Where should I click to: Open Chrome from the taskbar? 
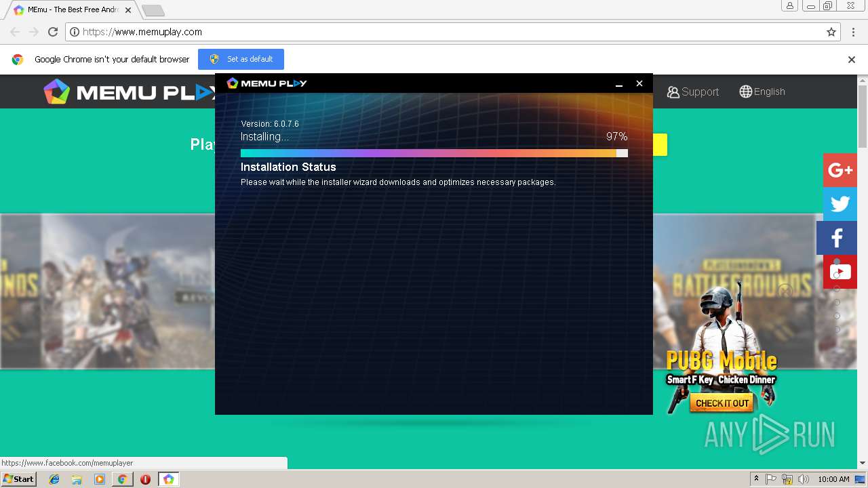[122, 479]
